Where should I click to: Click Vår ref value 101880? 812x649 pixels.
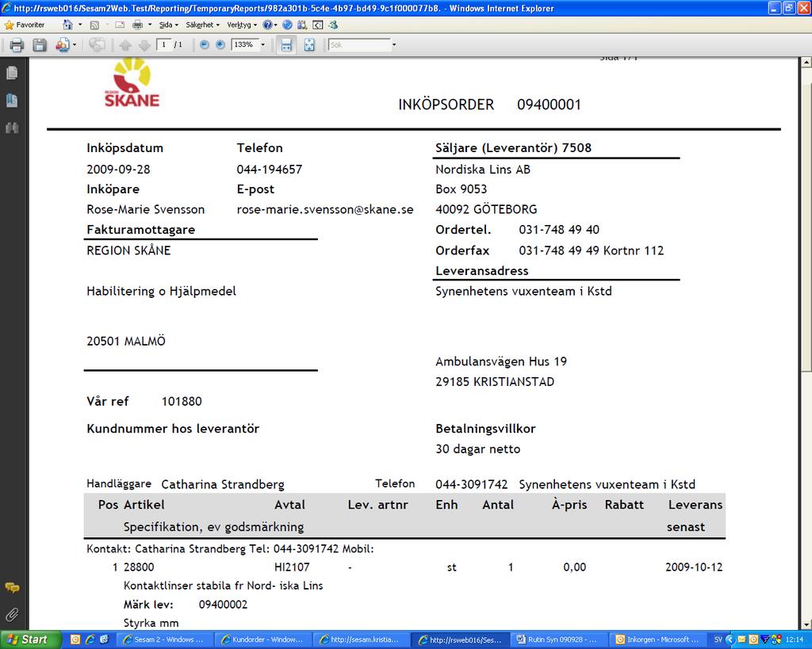182,402
